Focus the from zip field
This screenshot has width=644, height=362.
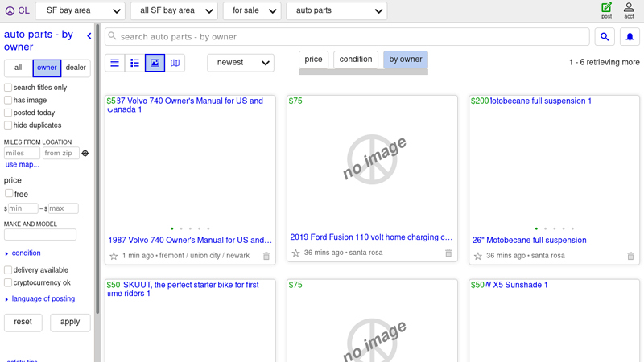tap(61, 153)
